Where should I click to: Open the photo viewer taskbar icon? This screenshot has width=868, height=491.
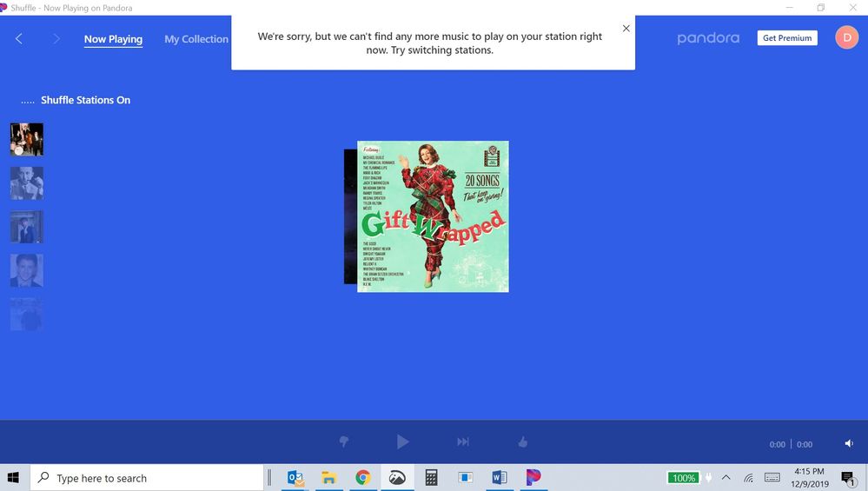coord(397,478)
